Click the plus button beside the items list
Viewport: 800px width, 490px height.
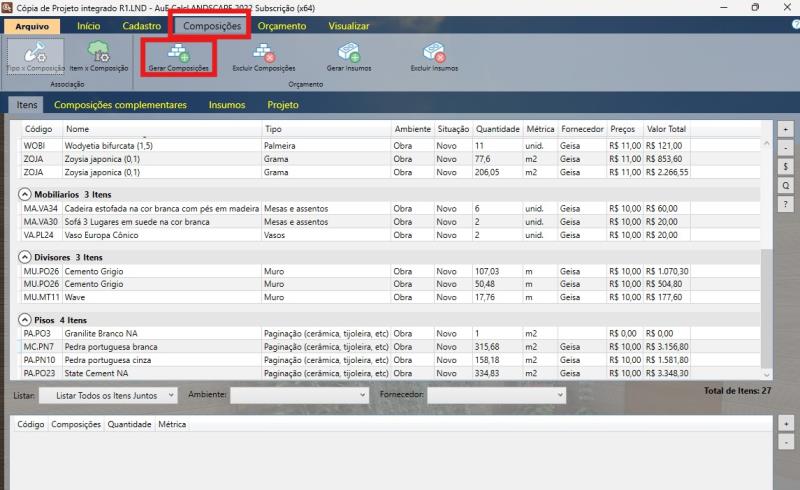[786, 130]
